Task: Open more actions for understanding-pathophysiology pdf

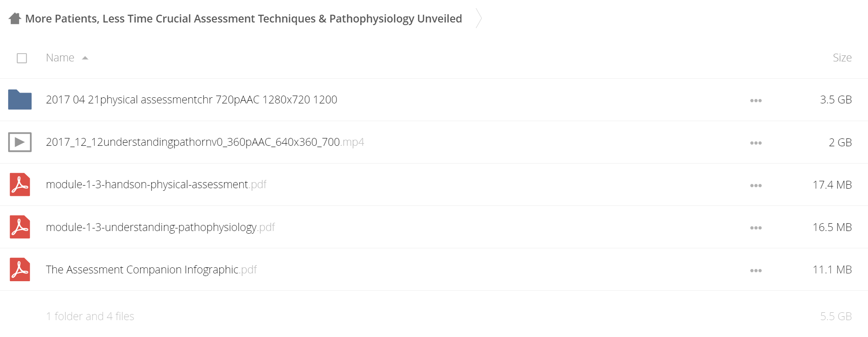Action: pyautogui.click(x=756, y=228)
